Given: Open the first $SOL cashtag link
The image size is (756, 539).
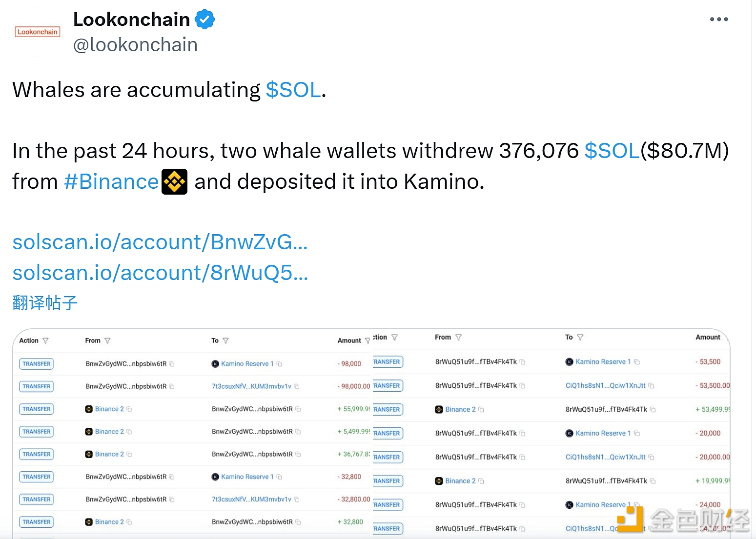Looking at the screenshot, I should (x=293, y=90).
